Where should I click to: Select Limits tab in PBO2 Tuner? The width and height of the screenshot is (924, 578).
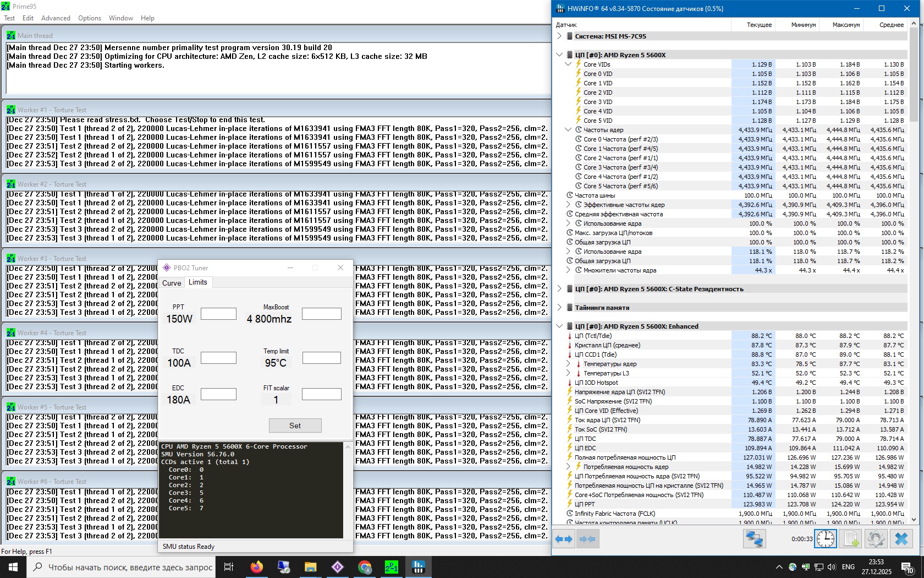(198, 282)
